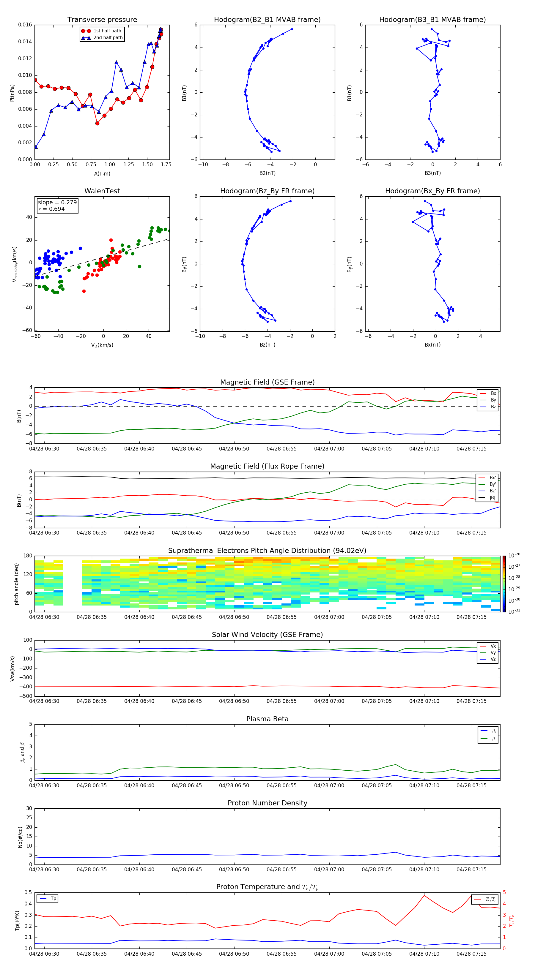Click 'Bz' in the GSE magnetic field legend

(x=489, y=407)
